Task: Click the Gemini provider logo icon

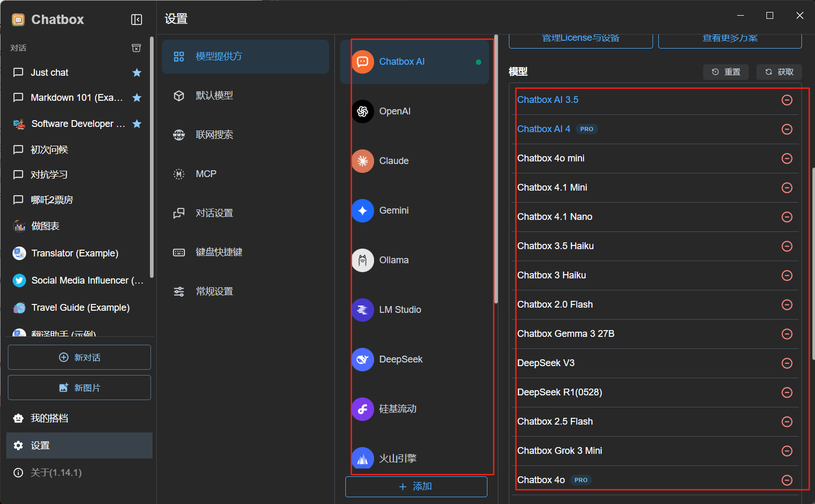Action: 363,210
